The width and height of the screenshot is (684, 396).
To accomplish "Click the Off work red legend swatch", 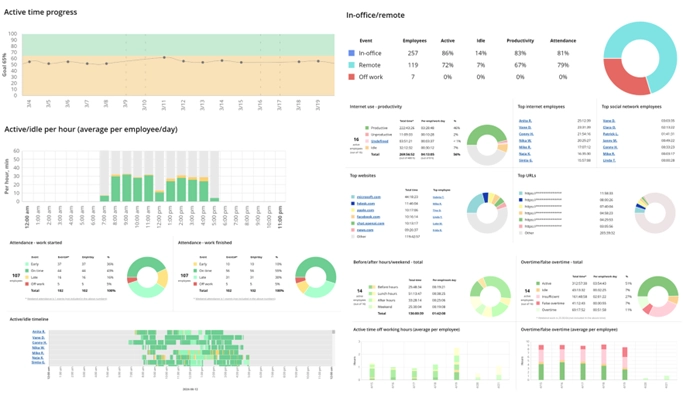I will pyautogui.click(x=351, y=77).
